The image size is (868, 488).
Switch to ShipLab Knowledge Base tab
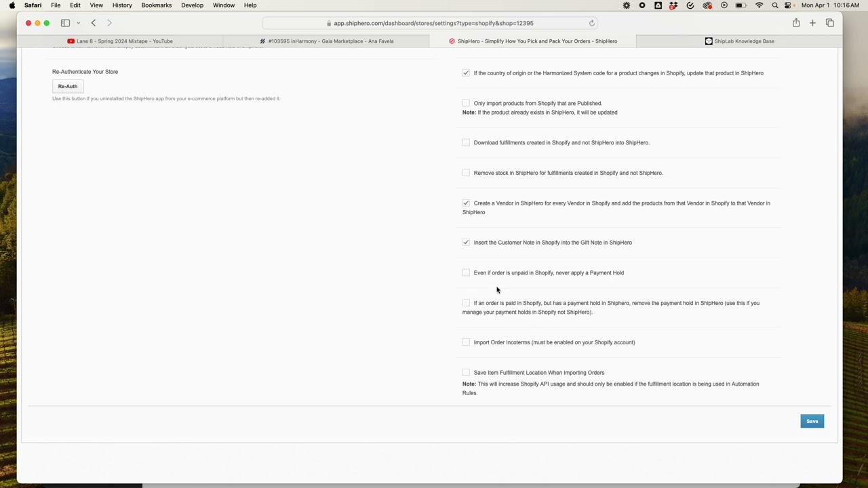(x=739, y=41)
